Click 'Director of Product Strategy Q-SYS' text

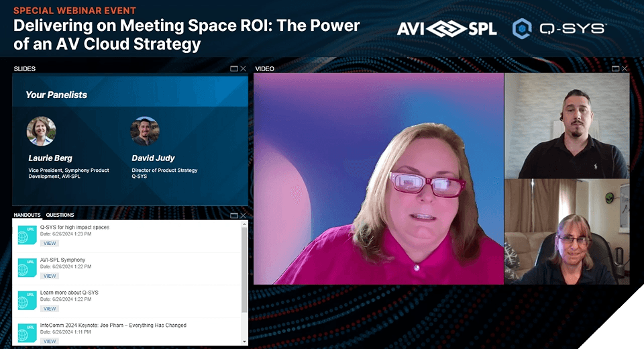[x=164, y=173]
